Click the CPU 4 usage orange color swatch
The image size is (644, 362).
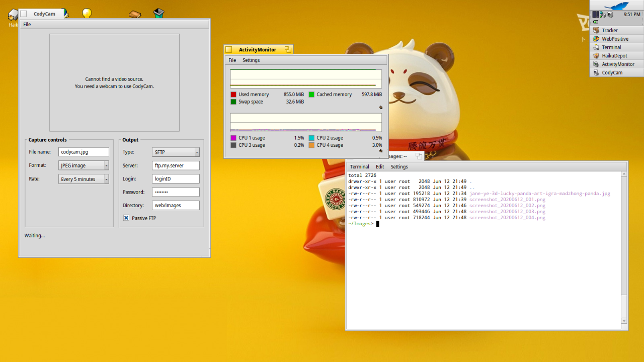tap(311, 145)
